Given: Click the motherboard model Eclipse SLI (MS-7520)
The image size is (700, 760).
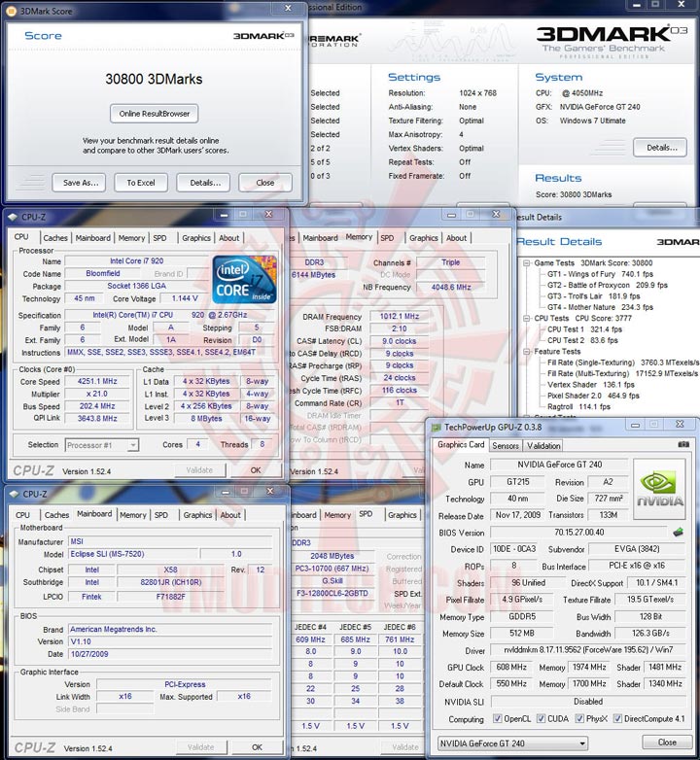Looking at the screenshot, I should click(x=133, y=554).
